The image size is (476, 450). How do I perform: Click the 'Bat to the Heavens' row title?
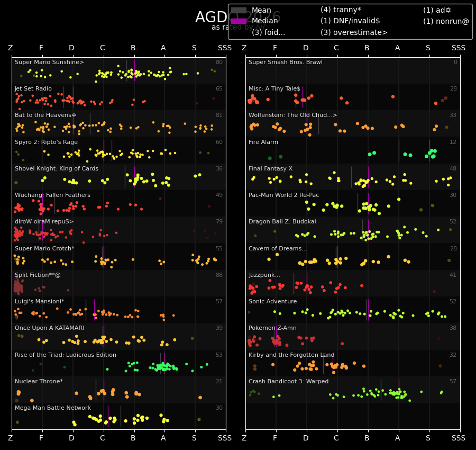tap(45, 115)
